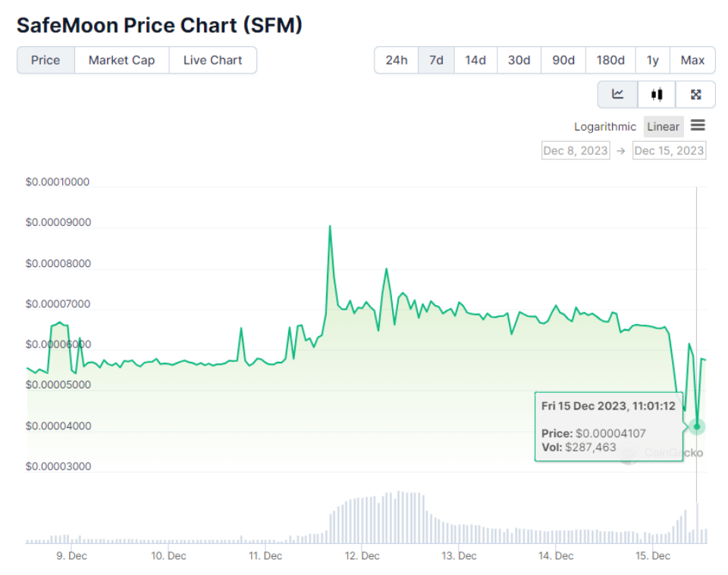This screenshot has width=728, height=575.
Task: Switch to candlestick chart view icon
Action: point(657,94)
